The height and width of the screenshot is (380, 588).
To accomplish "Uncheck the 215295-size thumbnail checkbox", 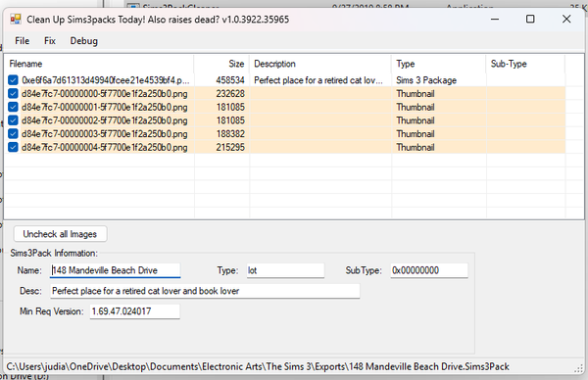I will click(x=13, y=147).
